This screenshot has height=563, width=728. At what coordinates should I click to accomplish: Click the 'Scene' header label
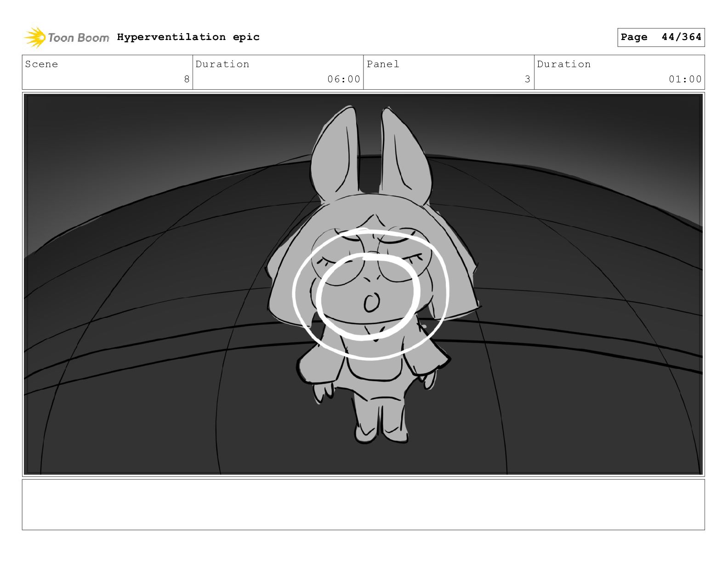[41, 64]
